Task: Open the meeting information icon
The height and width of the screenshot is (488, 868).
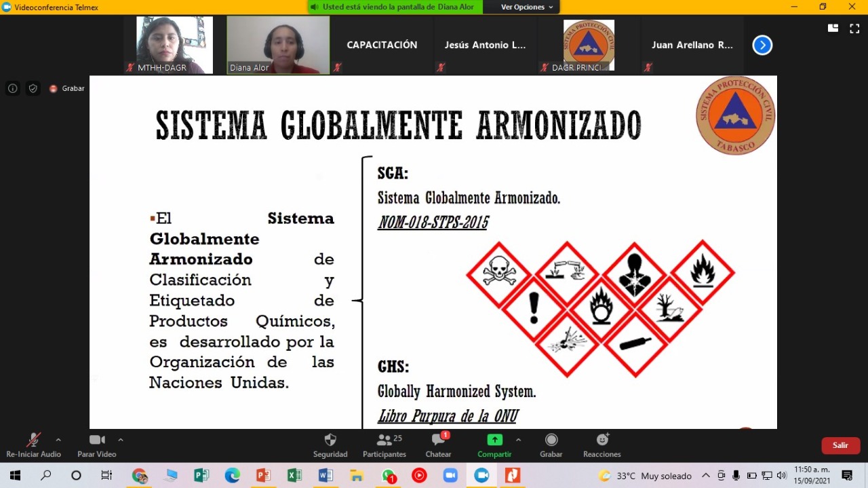Action: click(x=12, y=88)
